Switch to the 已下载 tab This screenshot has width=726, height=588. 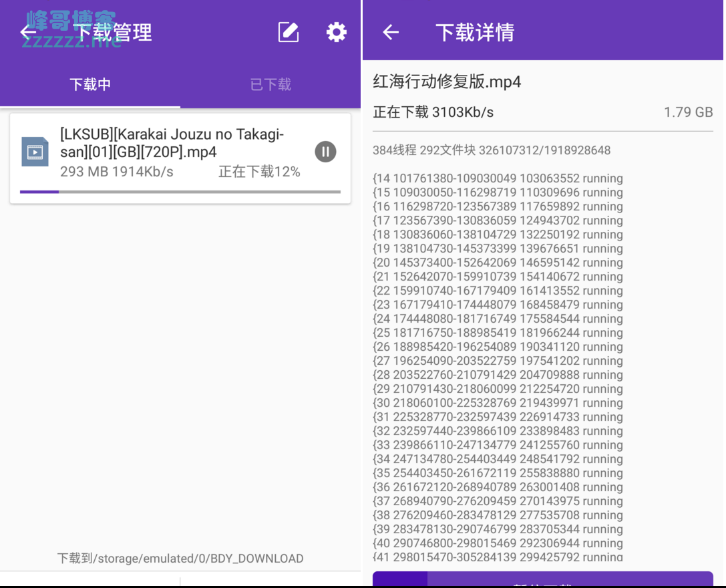pyautogui.click(x=270, y=85)
